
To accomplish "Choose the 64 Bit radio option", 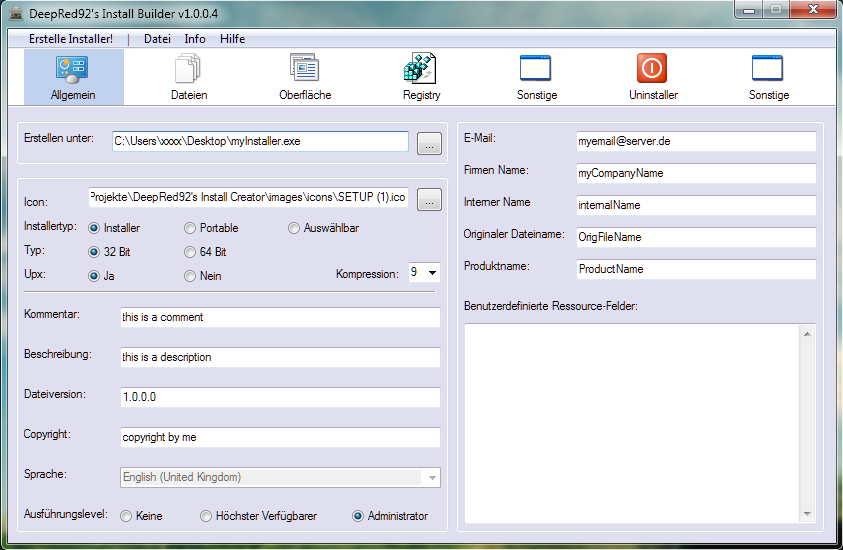I will click(190, 252).
